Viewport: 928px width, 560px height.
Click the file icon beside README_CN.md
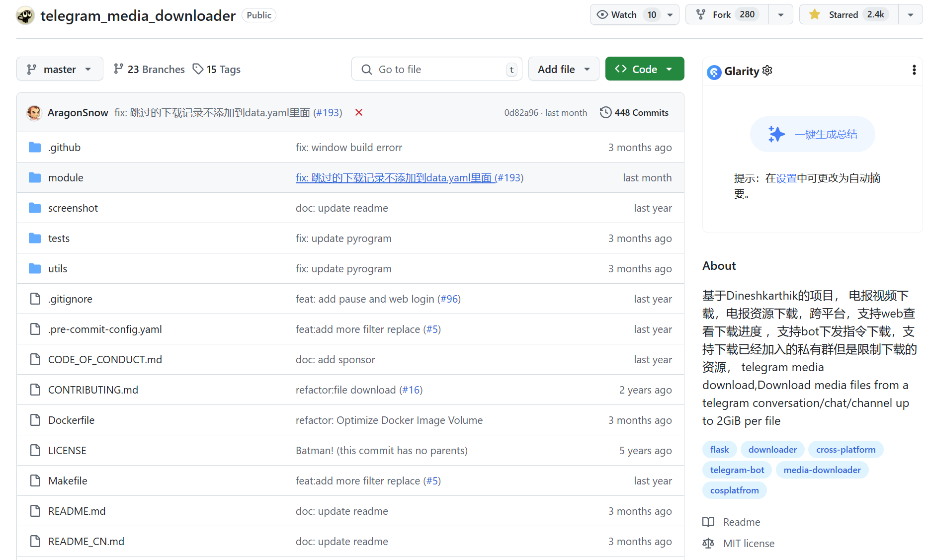coord(35,541)
